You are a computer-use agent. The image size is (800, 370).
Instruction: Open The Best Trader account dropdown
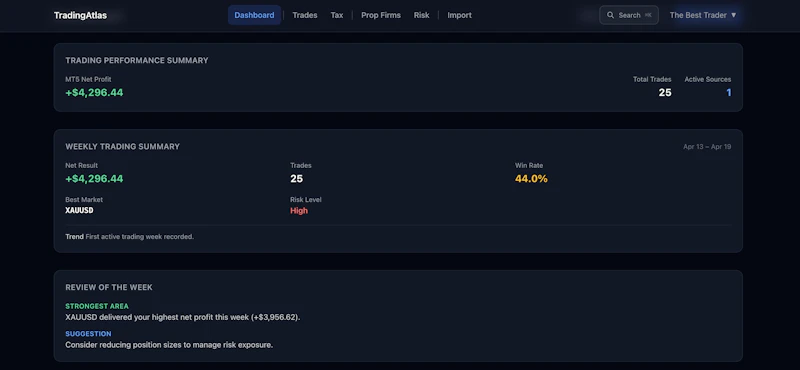pos(703,15)
